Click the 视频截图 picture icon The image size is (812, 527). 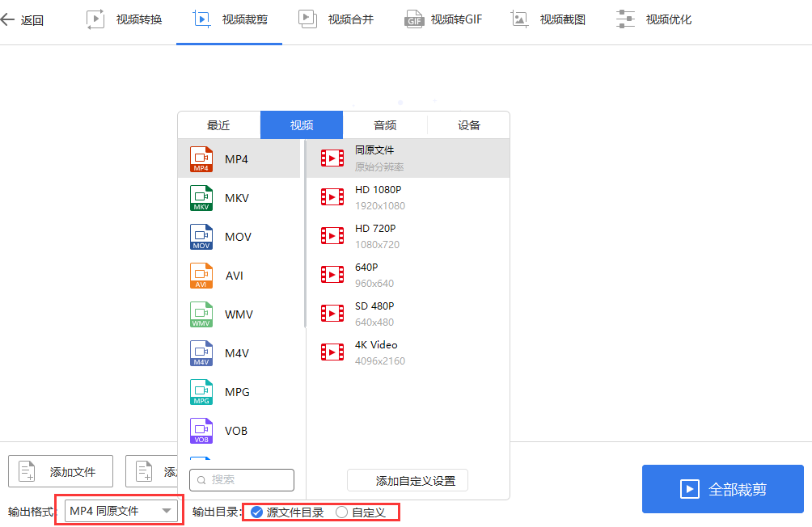[519, 19]
